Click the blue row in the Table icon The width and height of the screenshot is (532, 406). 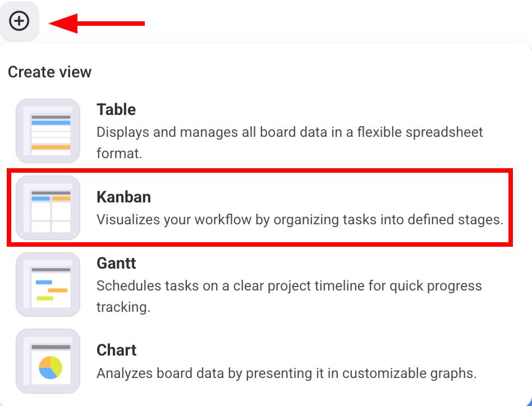click(x=51, y=122)
